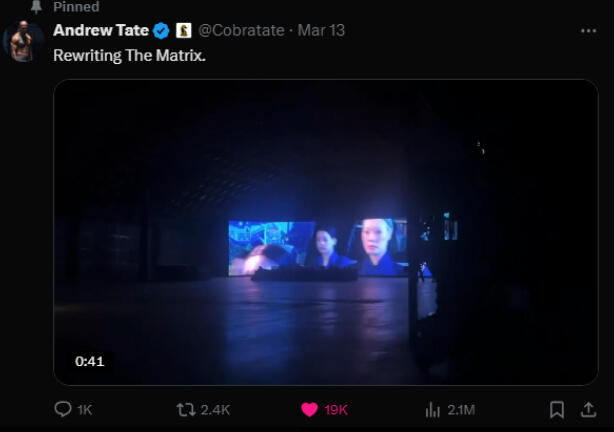The image size is (614, 432).
Task: Click the affiliate badge beside the verified checkmark
Action: pyautogui.click(x=183, y=31)
